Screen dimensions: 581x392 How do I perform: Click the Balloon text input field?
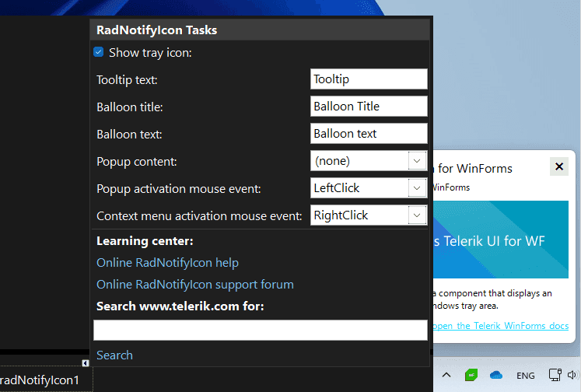pyautogui.click(x=369, y=133)
